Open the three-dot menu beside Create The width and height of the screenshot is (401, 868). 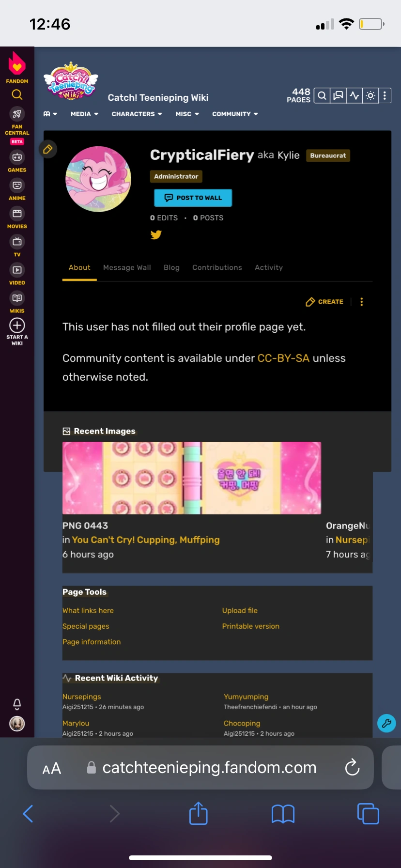click(x=362, y=302)
